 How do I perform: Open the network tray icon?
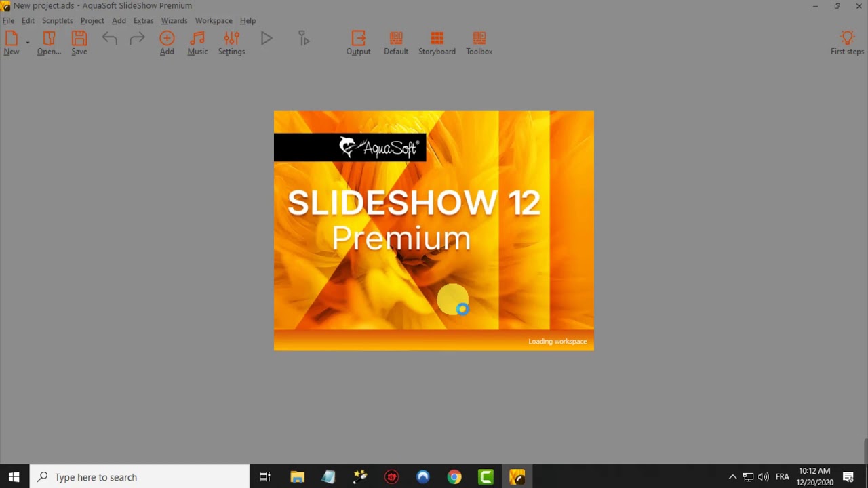tap(748, 477)
